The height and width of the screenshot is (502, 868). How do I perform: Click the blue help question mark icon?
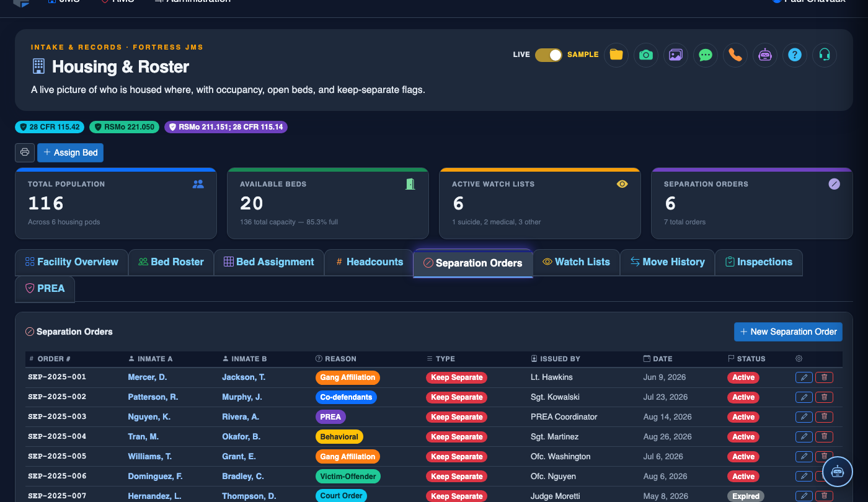[795, 55]
